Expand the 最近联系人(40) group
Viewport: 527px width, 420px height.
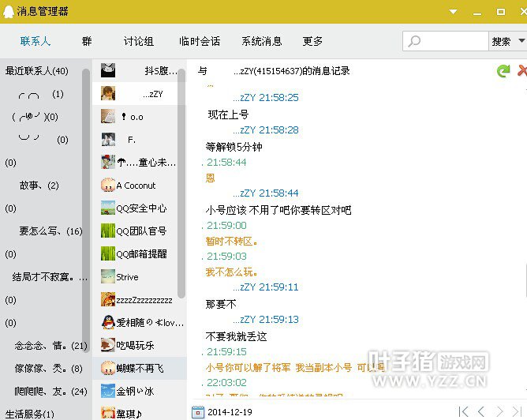click(x=37, y=71)
